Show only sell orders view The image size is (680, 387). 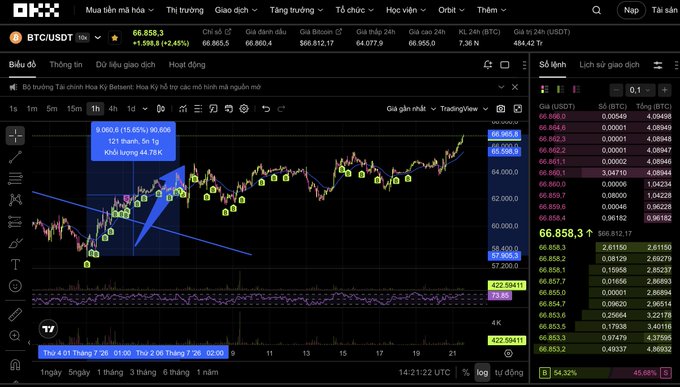coord(576,89)
